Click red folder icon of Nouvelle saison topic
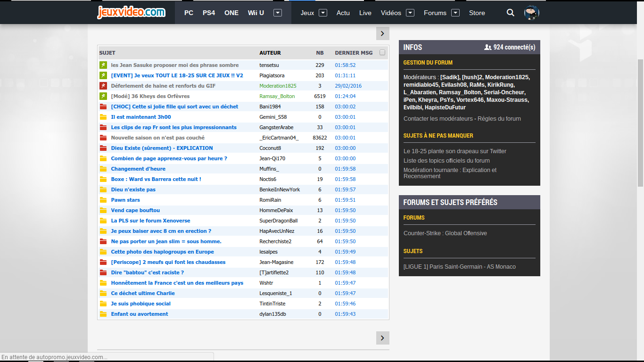Viewport: 644px width, 362px height. 103,138
